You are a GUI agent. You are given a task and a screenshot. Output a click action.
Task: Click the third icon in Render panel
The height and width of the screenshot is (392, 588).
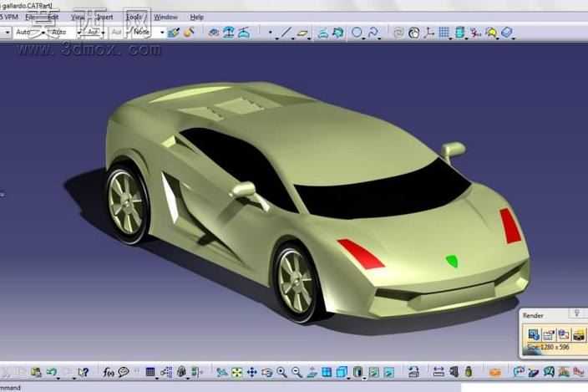click(x=563, y=333)
